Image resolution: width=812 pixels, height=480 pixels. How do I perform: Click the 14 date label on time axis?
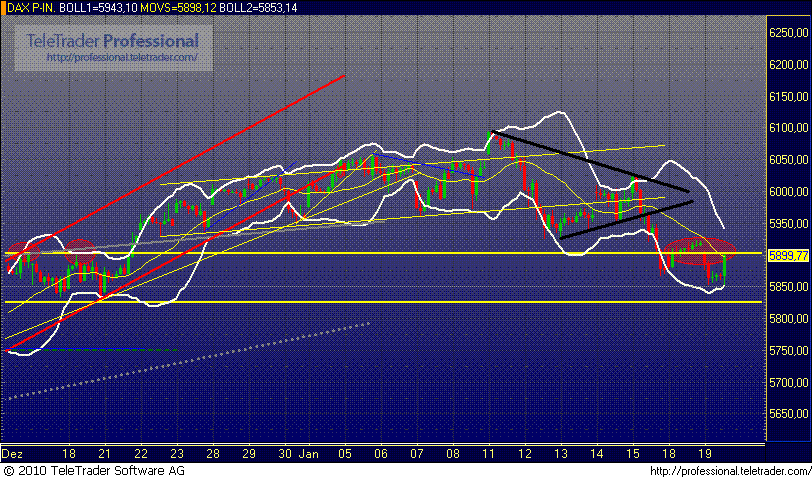[597, 454]
